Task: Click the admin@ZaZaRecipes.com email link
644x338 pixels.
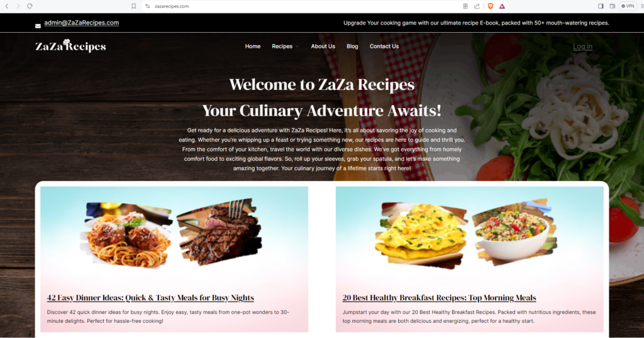Action: coord(82,23)
